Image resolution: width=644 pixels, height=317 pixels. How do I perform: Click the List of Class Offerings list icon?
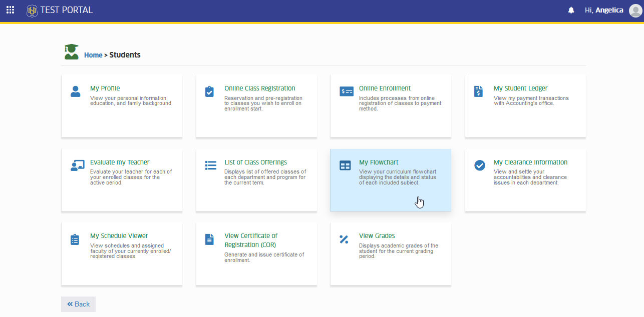click(x=211, y=165)
